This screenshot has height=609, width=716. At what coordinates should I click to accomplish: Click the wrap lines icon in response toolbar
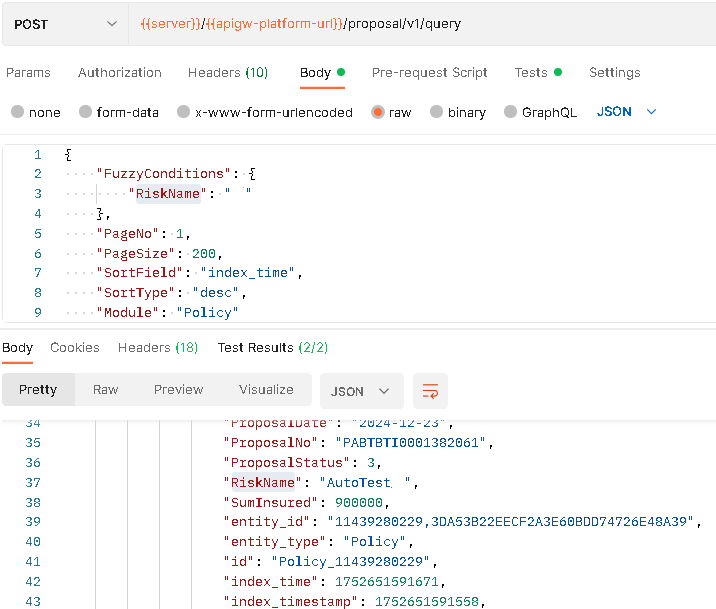tap(431, 390)
